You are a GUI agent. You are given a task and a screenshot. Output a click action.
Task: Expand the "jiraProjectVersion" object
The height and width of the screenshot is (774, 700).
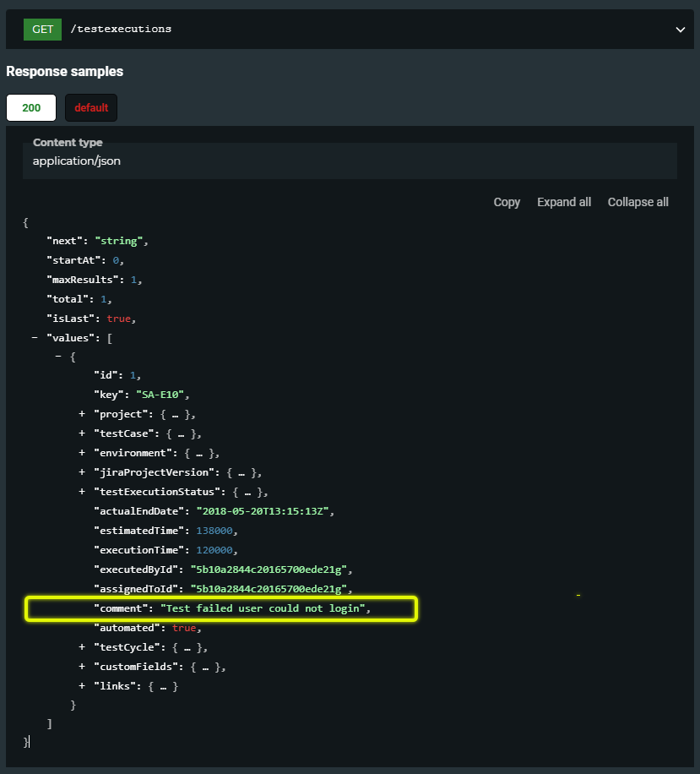pos(82,472)
